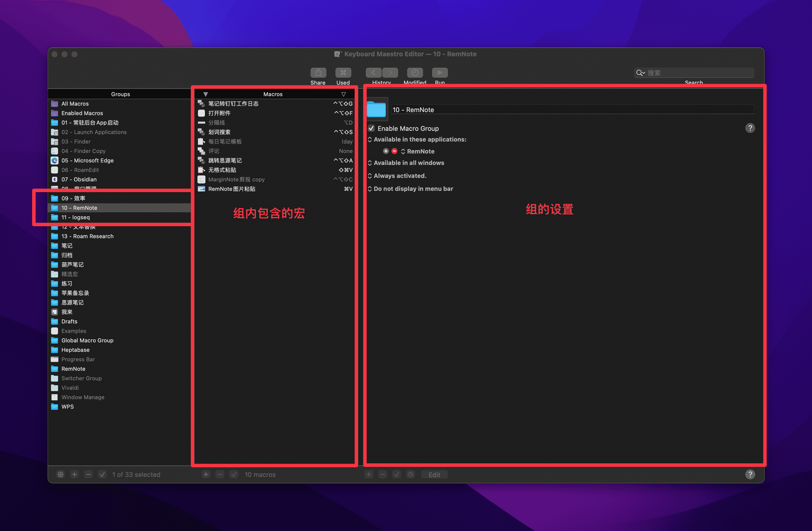
Task: Open 'Always activated.' popup menu
Action: click(x=399, y=176)
